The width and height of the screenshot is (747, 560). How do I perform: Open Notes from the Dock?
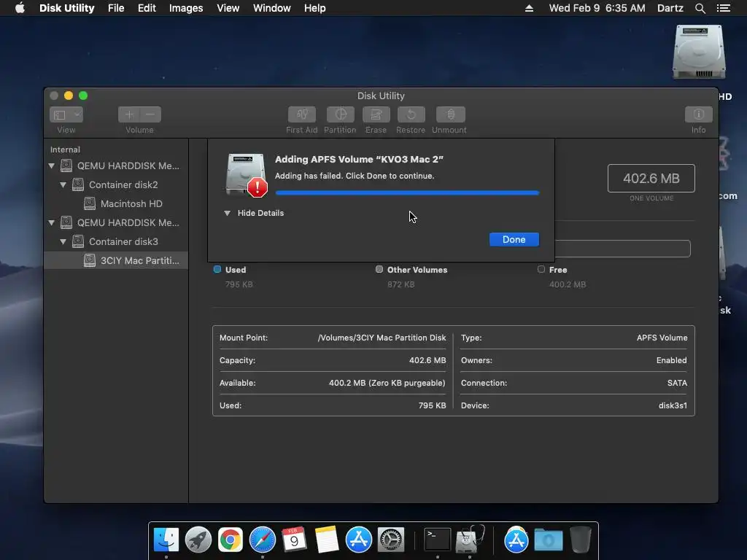(x=326, y=540)
